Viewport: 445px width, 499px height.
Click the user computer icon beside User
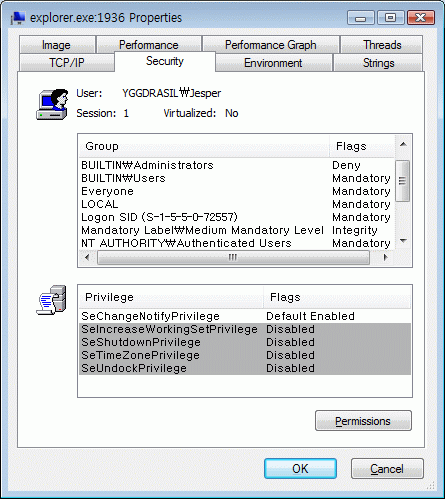(x=52, y=104)
